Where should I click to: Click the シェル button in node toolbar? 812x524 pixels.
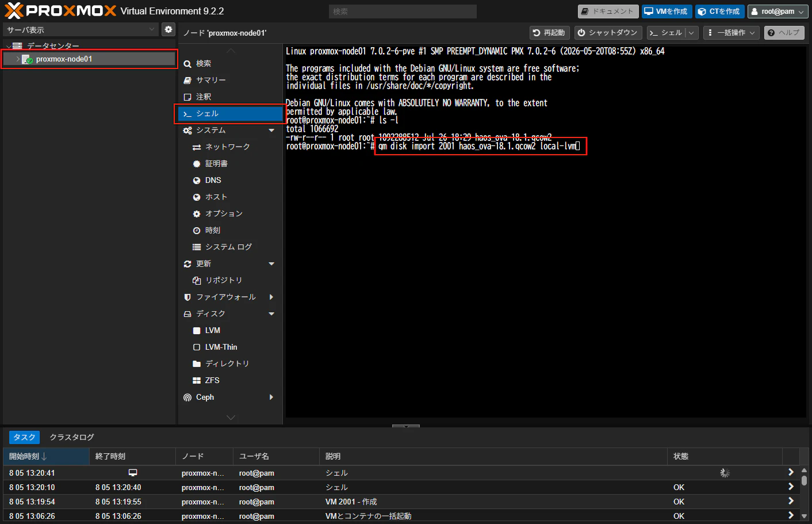tap(667, 33)
